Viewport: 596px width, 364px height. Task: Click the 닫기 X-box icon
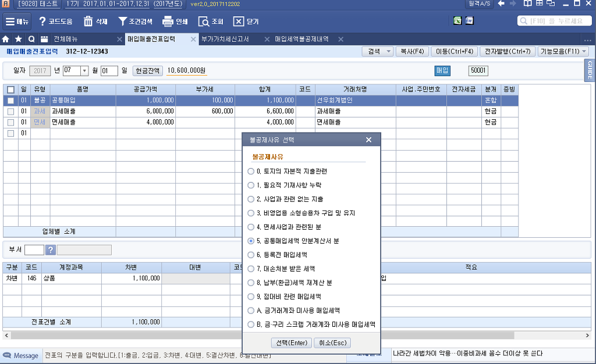[238, 22]
